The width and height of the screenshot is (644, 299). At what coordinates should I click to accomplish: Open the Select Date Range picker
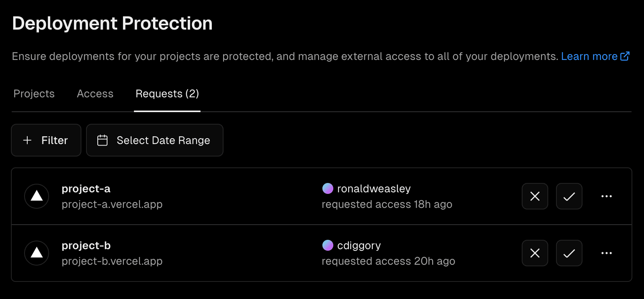click(155, 140)
